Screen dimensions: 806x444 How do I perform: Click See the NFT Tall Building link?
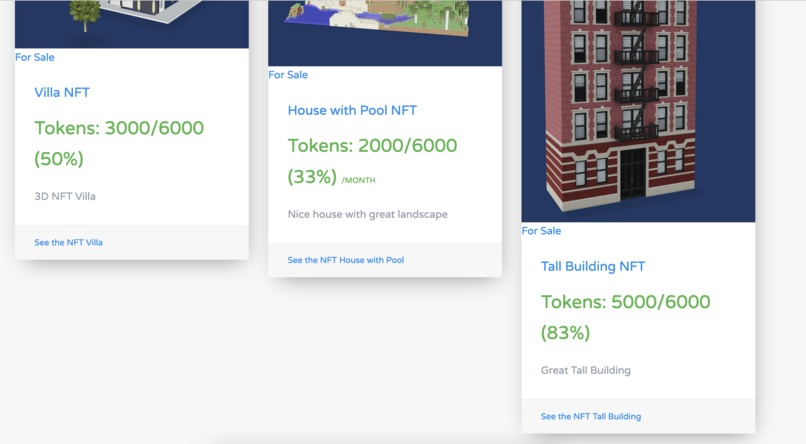tap(591, 416)
